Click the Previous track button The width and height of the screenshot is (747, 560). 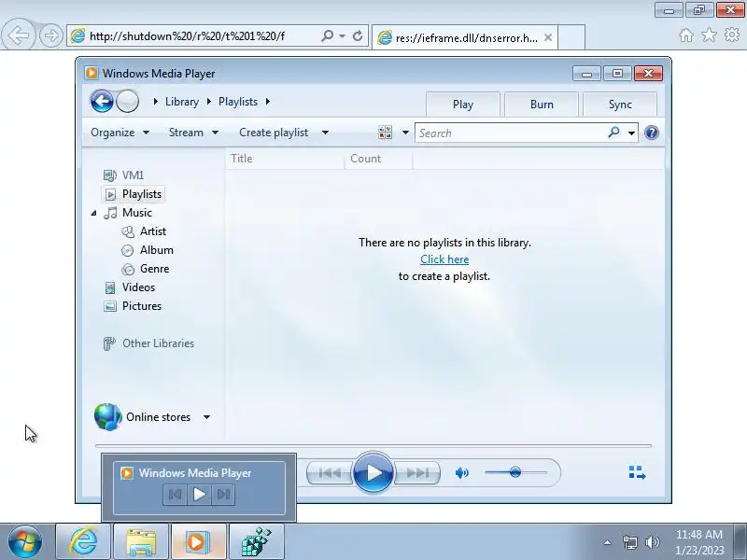(x=331, y=473)
